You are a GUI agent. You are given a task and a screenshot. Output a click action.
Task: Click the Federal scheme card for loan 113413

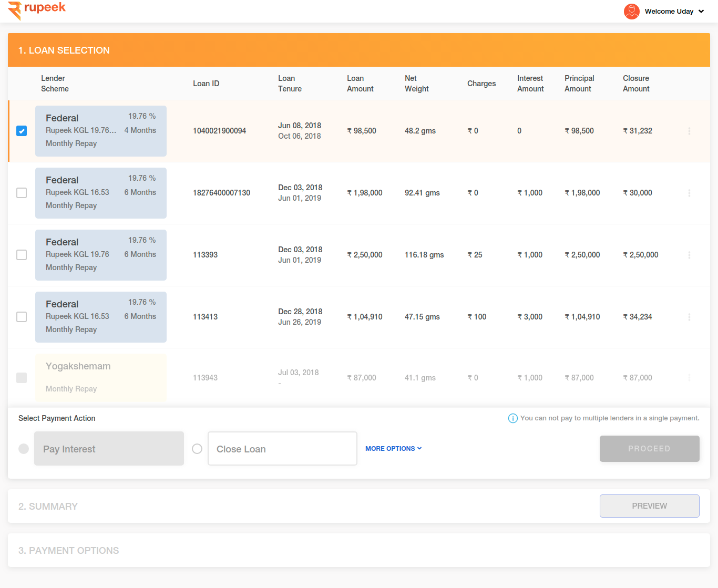point(101,317)
